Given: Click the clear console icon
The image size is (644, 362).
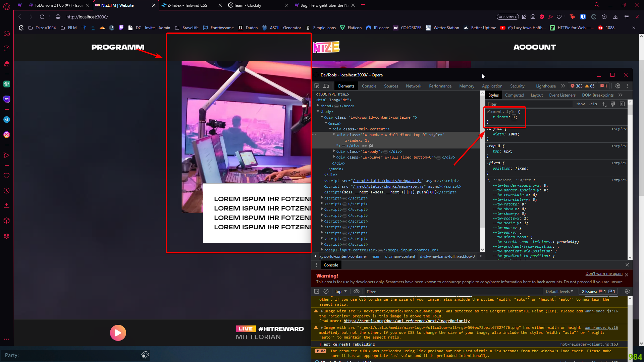Looking at the screenshot, I should [x=326, y=292].
